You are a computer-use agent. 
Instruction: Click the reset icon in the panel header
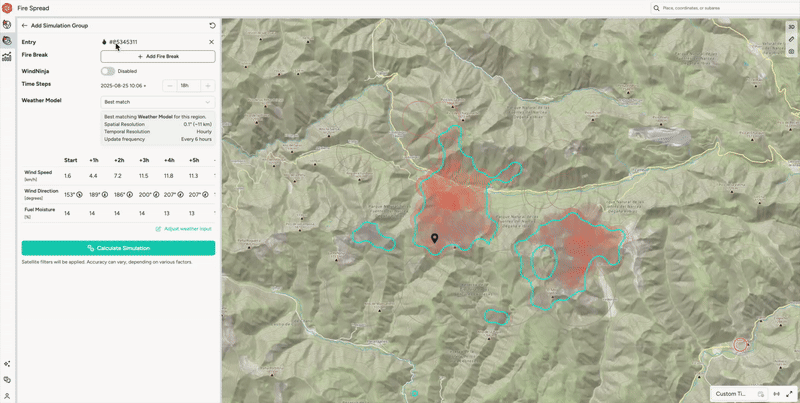tap(212, 26)
